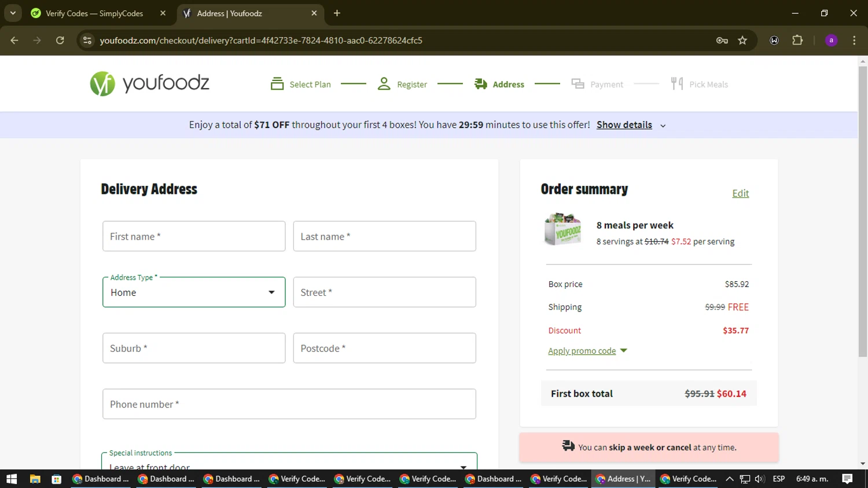868x488 pixels.
Task: Select the Address | Youfoodz tab
Action: (x=250, y=13)
